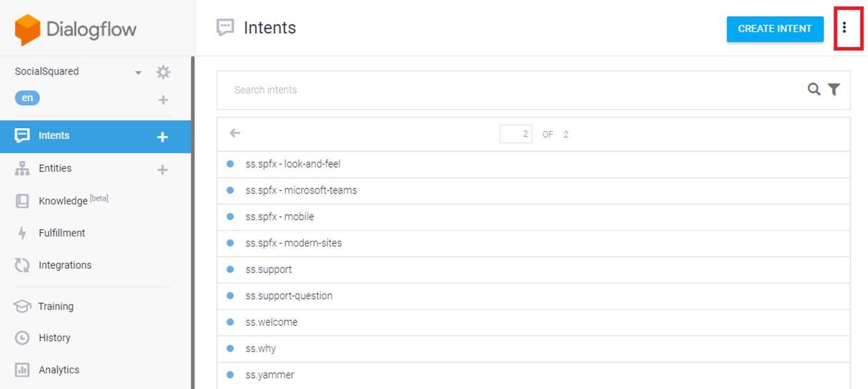
Task: Click the search magnifier icon
Action: click(813, 90)
